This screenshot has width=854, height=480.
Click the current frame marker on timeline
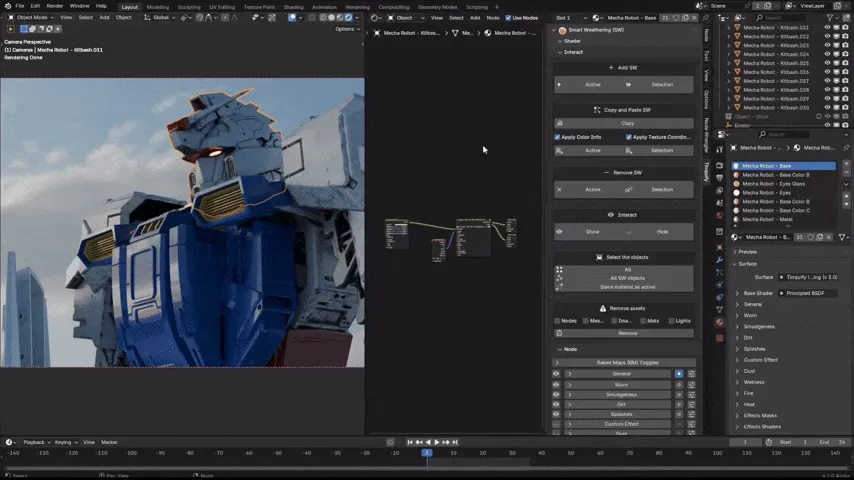pos(427,453)
